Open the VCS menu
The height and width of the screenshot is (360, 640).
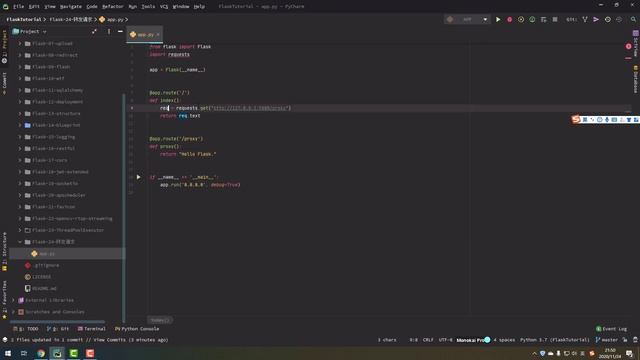tap(164, 7)
